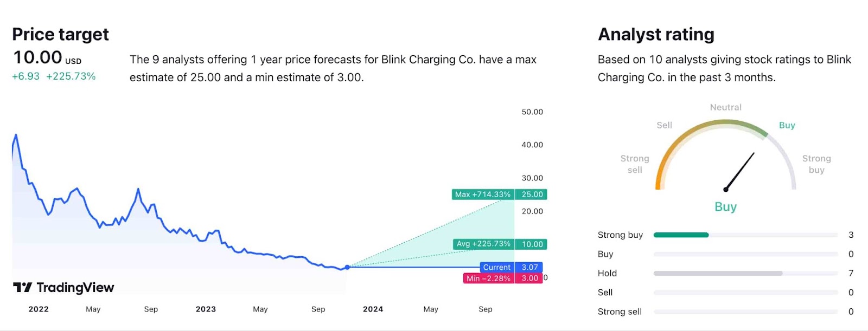Click the Sell rating bar row

coord(745,293)
